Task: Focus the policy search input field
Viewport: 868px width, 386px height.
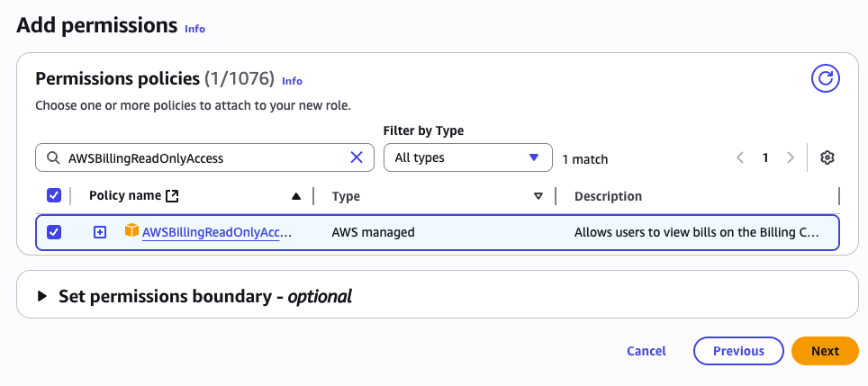Action: 204,157
